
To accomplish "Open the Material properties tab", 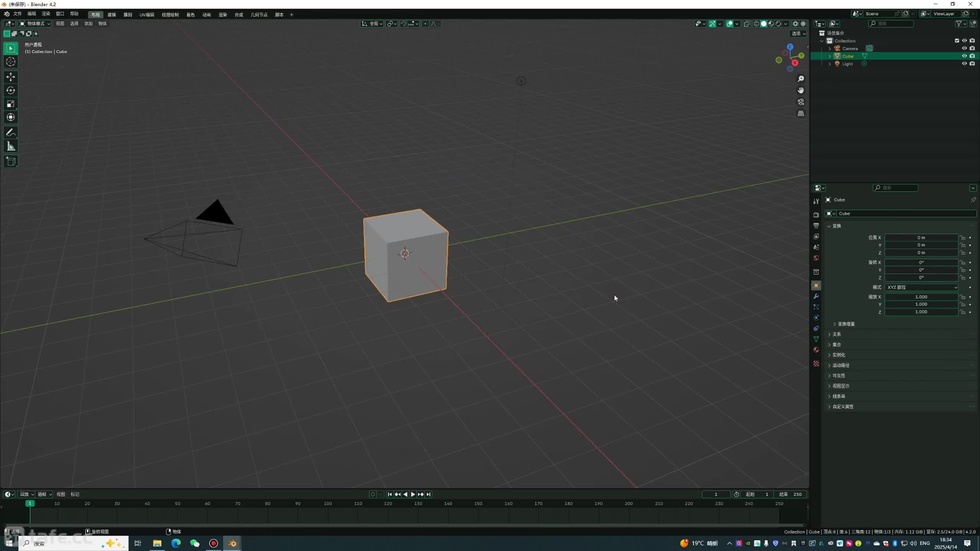I will [816, 350].
